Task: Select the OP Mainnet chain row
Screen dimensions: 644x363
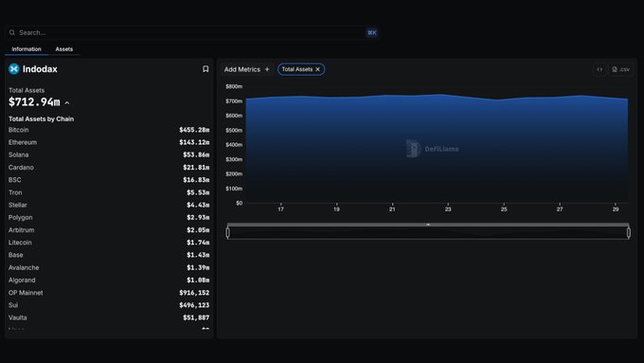Action: [109, 293]
